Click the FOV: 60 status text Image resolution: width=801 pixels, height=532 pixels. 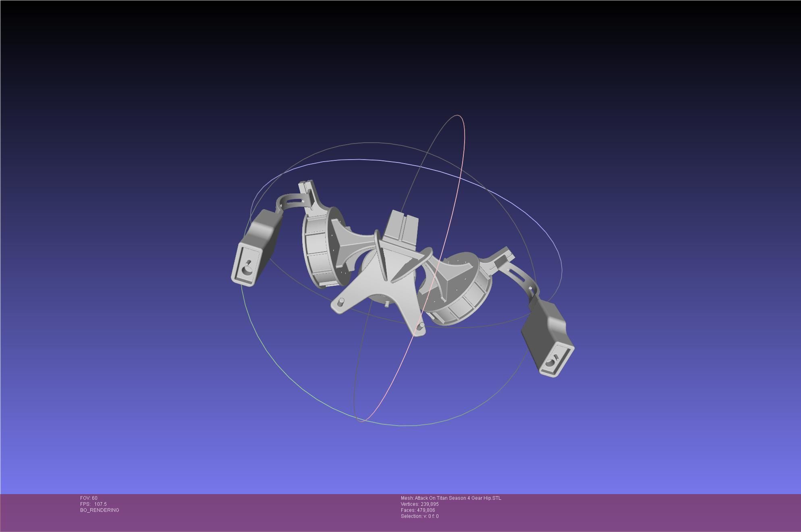pos(89,498)
